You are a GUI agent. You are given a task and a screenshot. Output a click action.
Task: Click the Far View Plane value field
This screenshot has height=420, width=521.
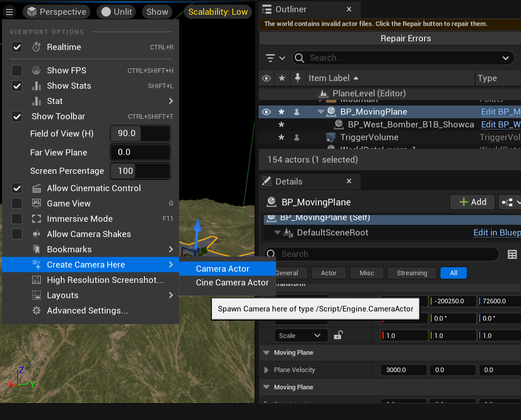140,152
